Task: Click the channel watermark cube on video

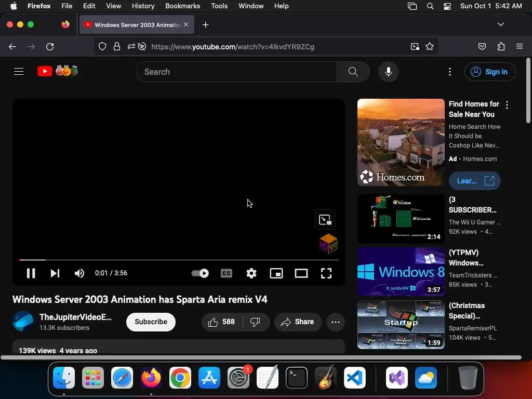Action: [328, 243]
